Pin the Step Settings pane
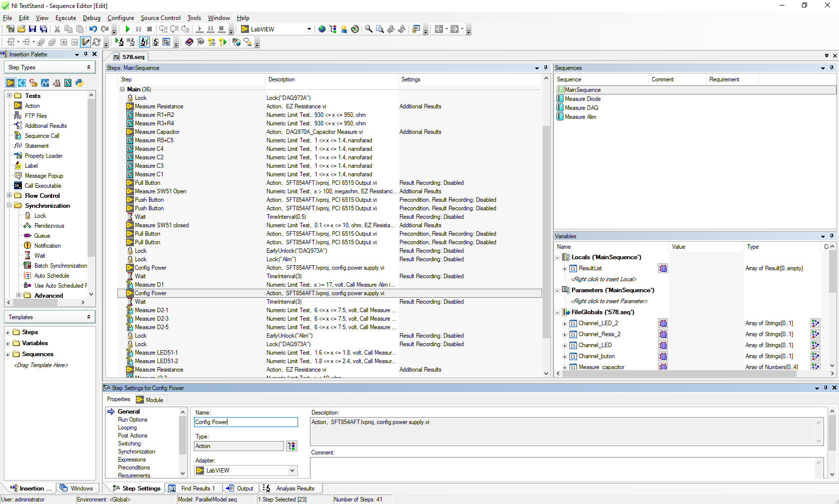The image size is (839, 504). [825, 388]
